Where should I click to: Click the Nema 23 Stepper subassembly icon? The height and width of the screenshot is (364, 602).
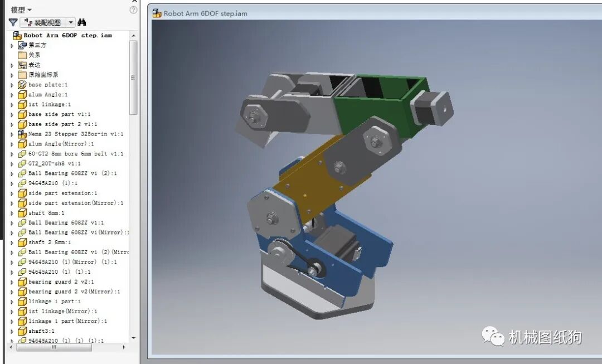22,134
